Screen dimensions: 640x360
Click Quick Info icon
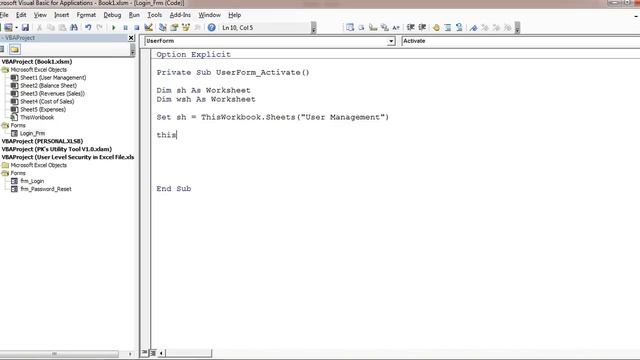(x=373, y=28)
